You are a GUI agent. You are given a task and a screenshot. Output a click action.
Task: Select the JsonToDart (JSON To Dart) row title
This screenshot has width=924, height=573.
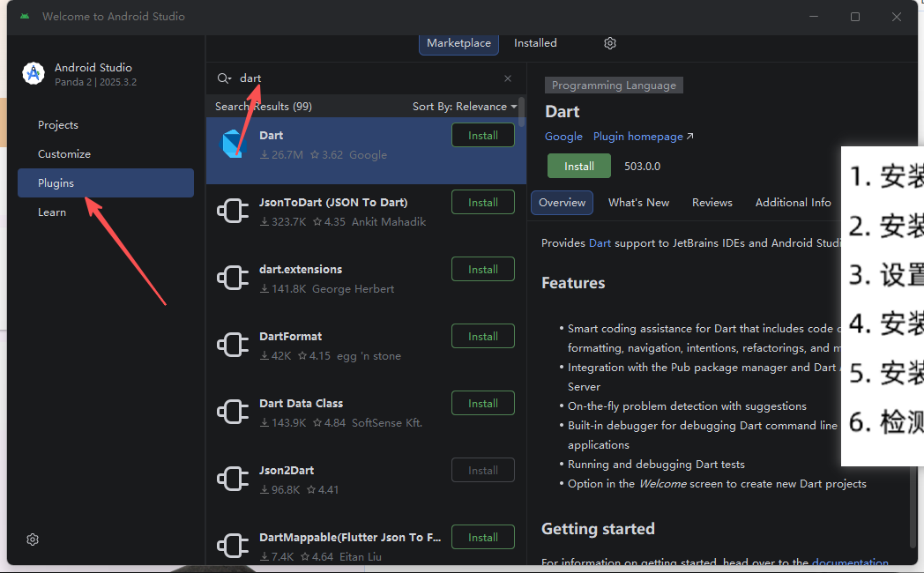333,203
